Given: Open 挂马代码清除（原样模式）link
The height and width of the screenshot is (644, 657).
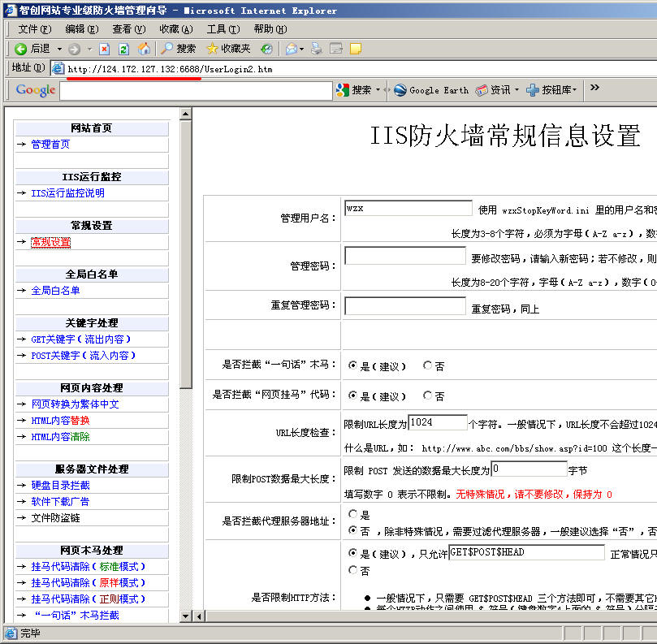Looking at the screenshot, I should coord(89,583).
